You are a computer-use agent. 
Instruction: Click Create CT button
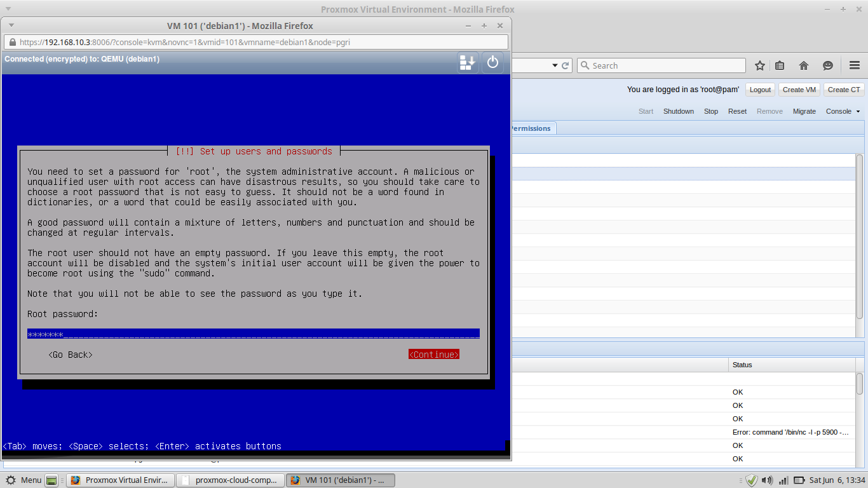[x=844, y=90]
